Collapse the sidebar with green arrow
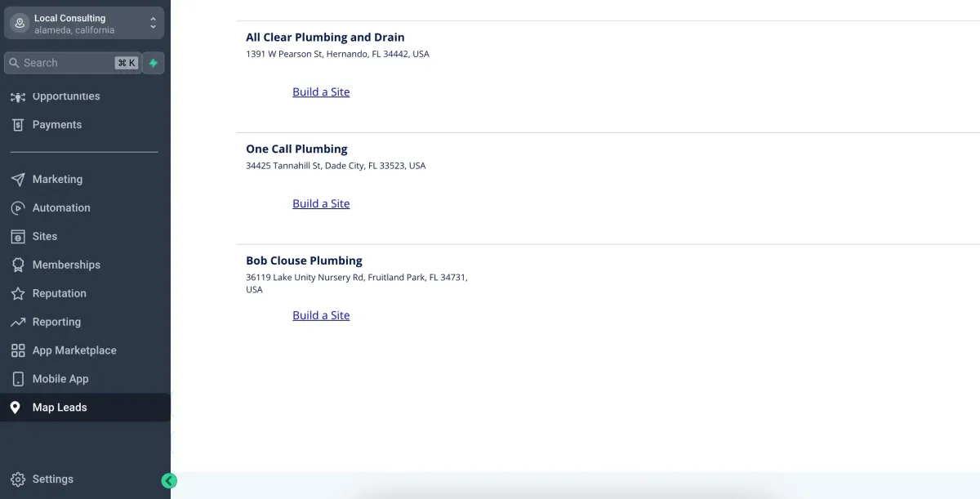Screen dimensions: 980x499 (169, 481)
